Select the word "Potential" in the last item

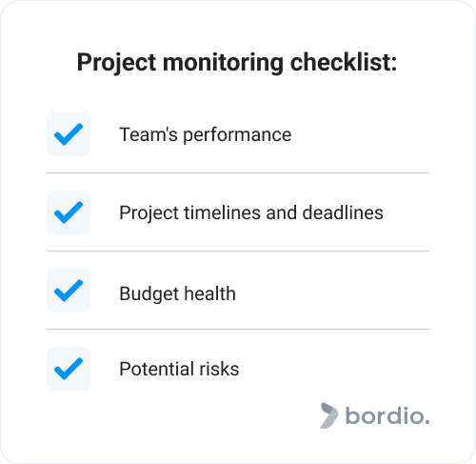(x=157, y=369)
